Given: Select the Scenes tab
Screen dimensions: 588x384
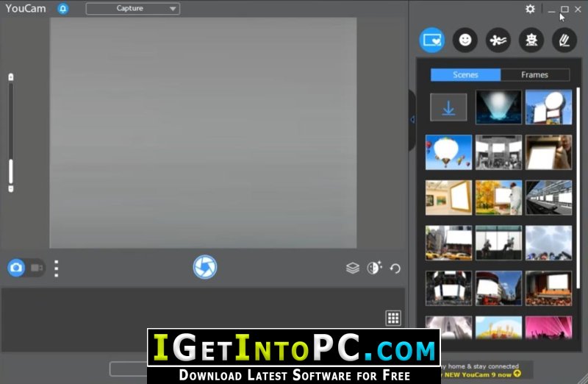Looking at the screenshot, I should point(465,75).
